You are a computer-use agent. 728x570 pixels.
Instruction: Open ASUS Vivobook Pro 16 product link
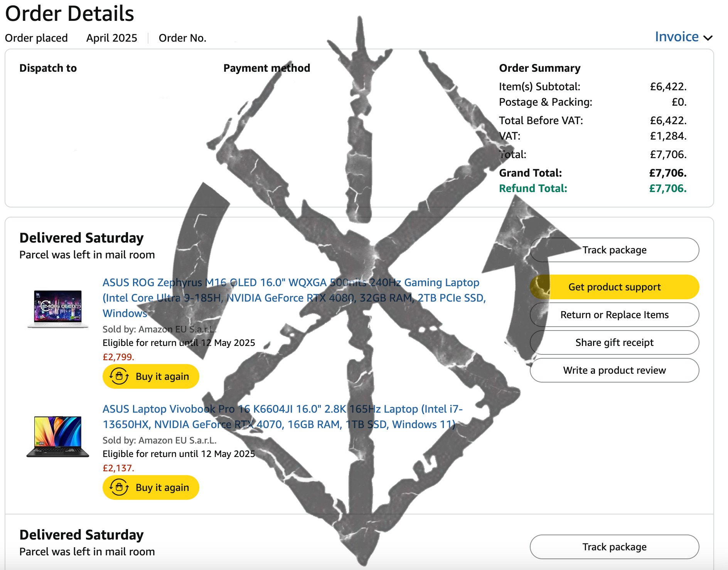pyautogui.click(x=283, y=417)
